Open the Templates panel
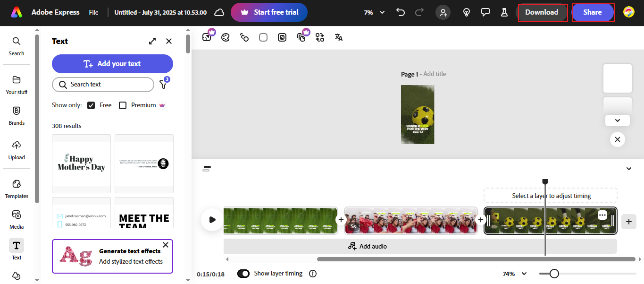The image size is (644, 284). [17, 189]
